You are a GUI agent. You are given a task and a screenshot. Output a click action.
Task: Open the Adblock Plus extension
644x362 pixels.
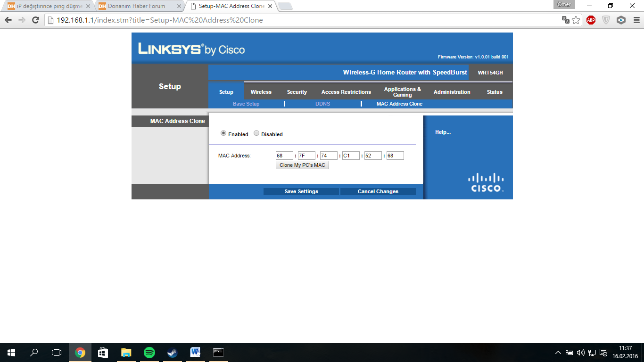(x=591, y=20)
